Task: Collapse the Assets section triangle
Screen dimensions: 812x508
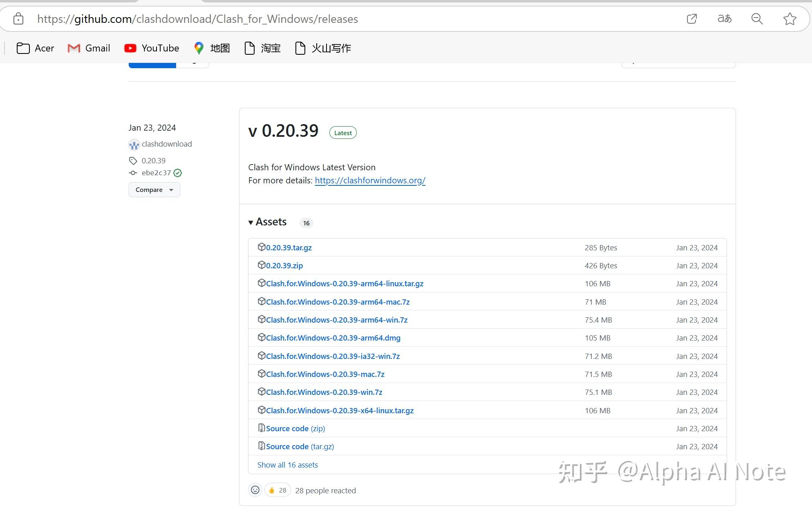Action: click(251, 223)
